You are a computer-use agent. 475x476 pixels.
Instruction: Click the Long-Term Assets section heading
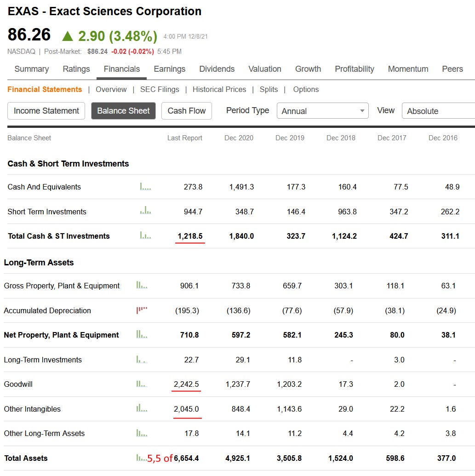39,262
